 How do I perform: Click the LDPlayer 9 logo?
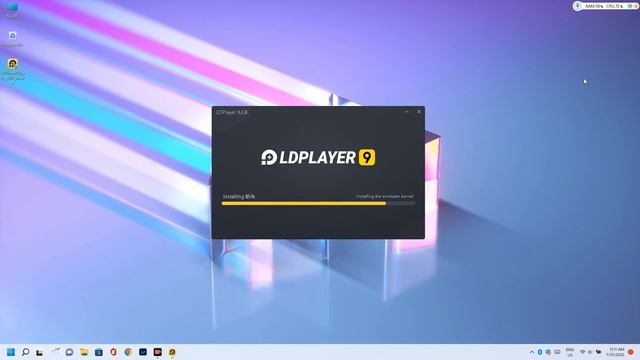click(318, 157)
